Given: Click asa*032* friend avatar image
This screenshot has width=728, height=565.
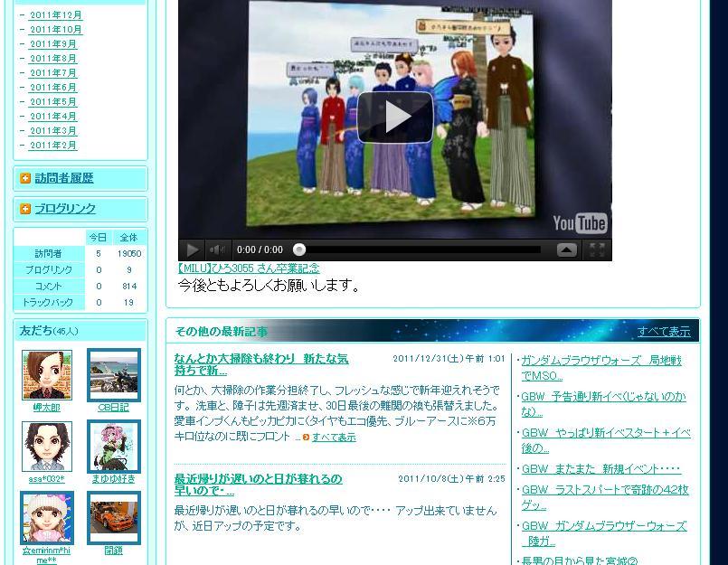Looking at the screenshot, I should (47, 447).
